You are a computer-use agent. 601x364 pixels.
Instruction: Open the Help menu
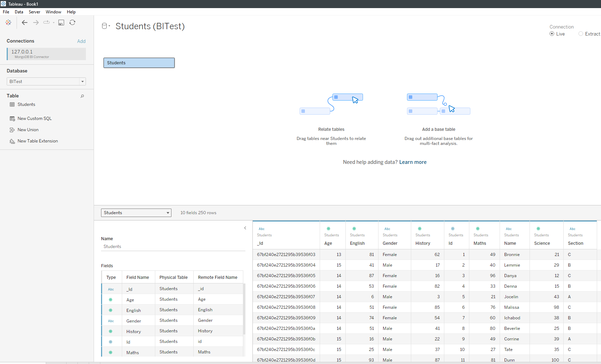point(71,12)
